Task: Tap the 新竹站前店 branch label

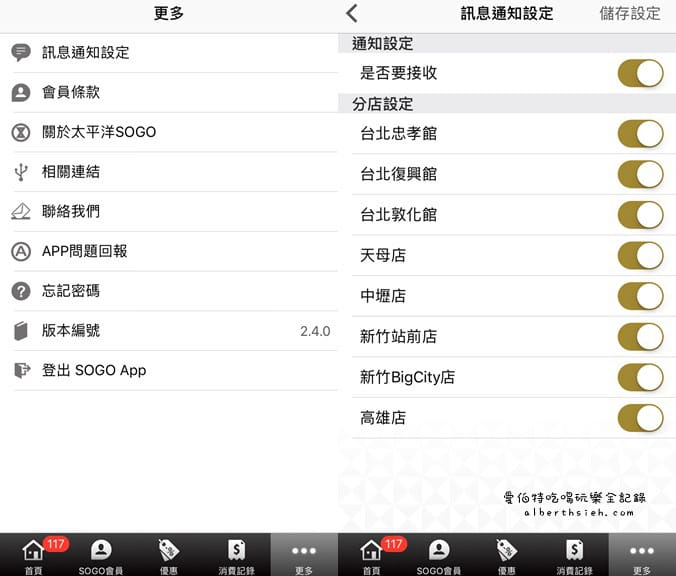Action: point(398,337)
